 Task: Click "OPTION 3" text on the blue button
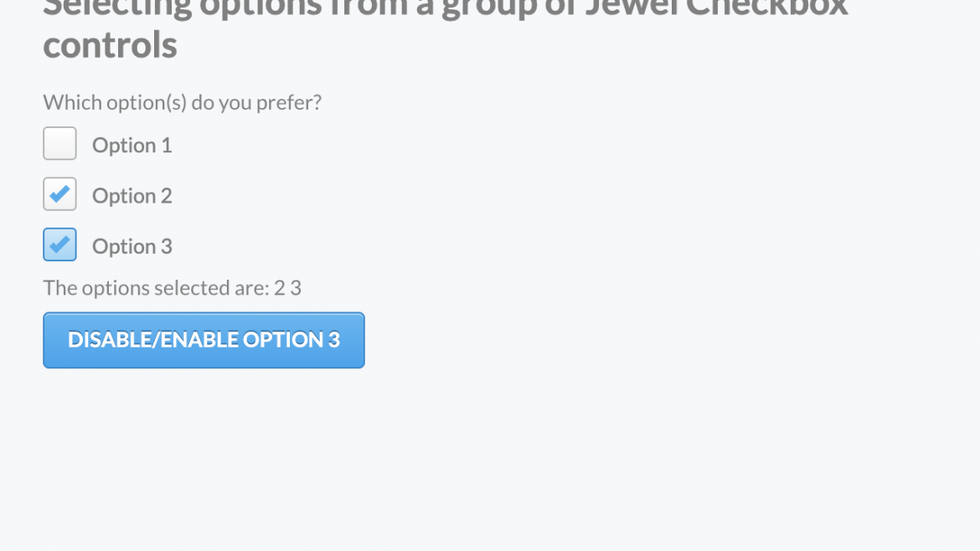click(291, 340)
